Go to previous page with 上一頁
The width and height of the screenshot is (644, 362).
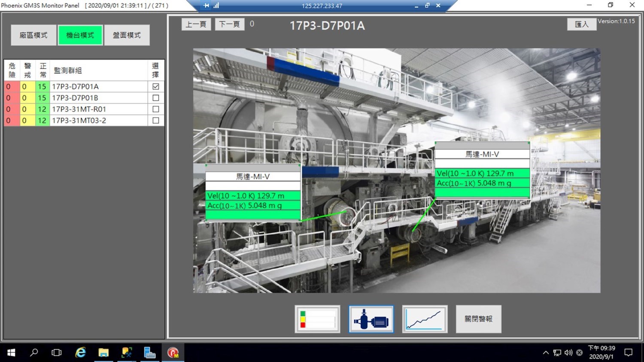pyautogui.click(x=196, y=24)
